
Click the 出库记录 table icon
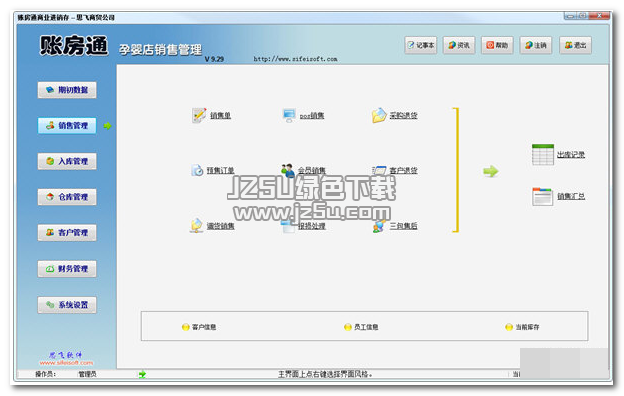[x=543, y=154]
